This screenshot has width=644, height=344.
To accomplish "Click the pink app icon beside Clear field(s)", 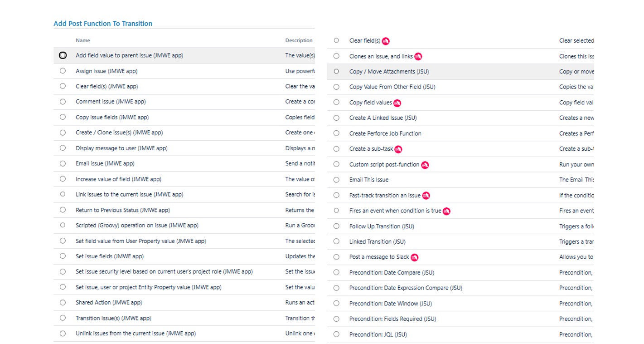I will [386, 41].
